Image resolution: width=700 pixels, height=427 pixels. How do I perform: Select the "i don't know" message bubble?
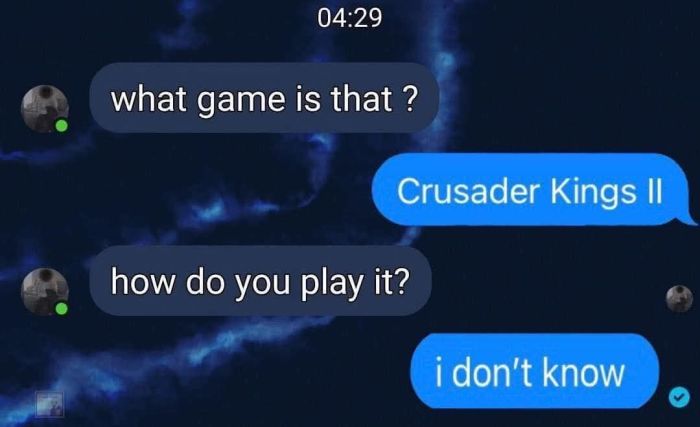pos(534,371)
